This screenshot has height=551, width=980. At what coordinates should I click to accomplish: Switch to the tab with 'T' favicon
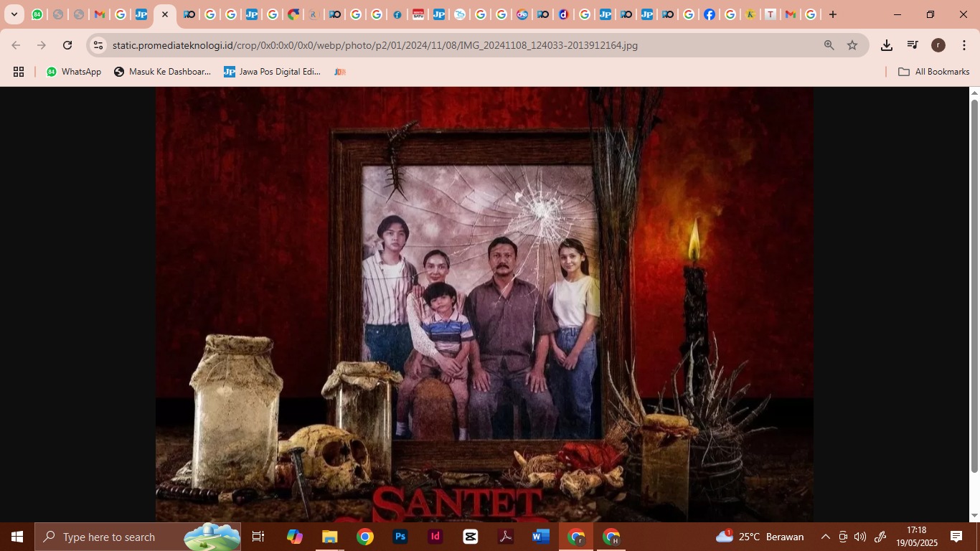pos(770,14)
